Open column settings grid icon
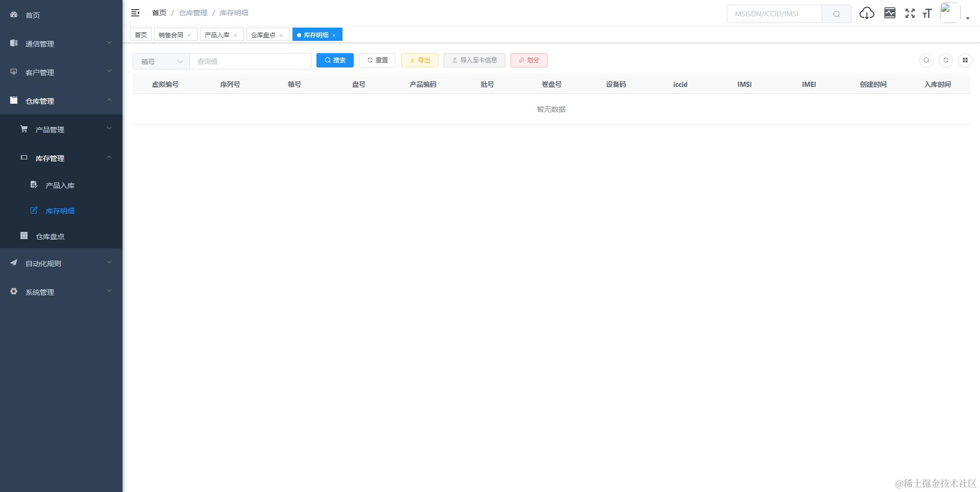The width and height of the screenshot is (980, 492). click(965, 60)
